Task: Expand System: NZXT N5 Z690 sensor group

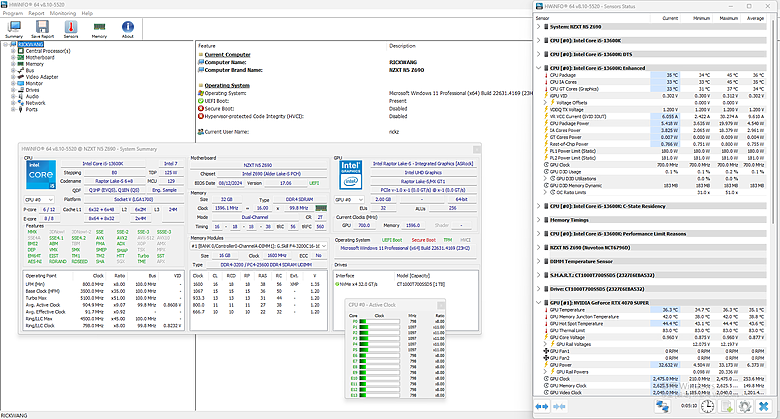Action: pos(538,27)
